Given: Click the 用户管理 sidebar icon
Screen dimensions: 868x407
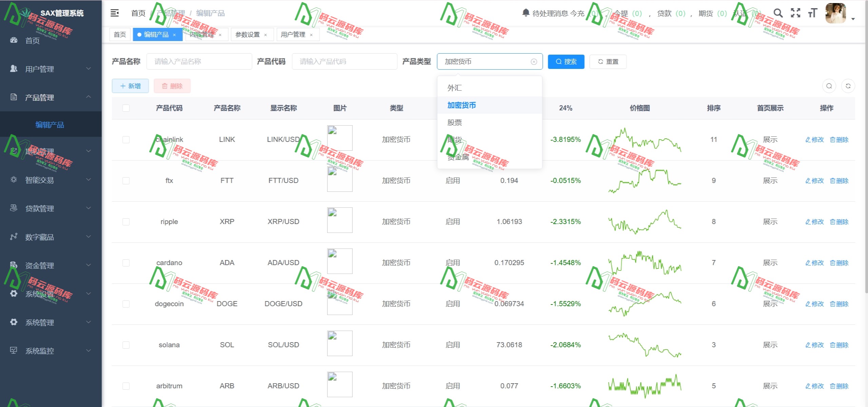Looking at the screenshot, I should click(x=14, y=69).
